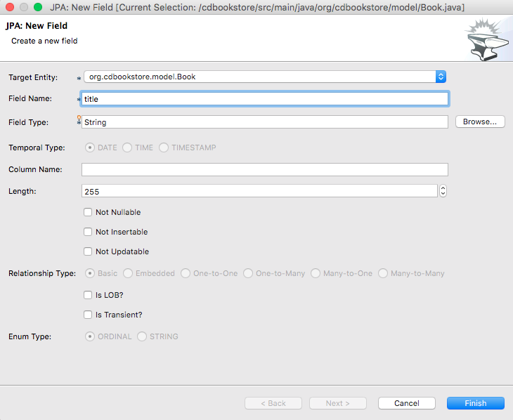Select the ORDINAL enum type radio

(x=90, y=336)
